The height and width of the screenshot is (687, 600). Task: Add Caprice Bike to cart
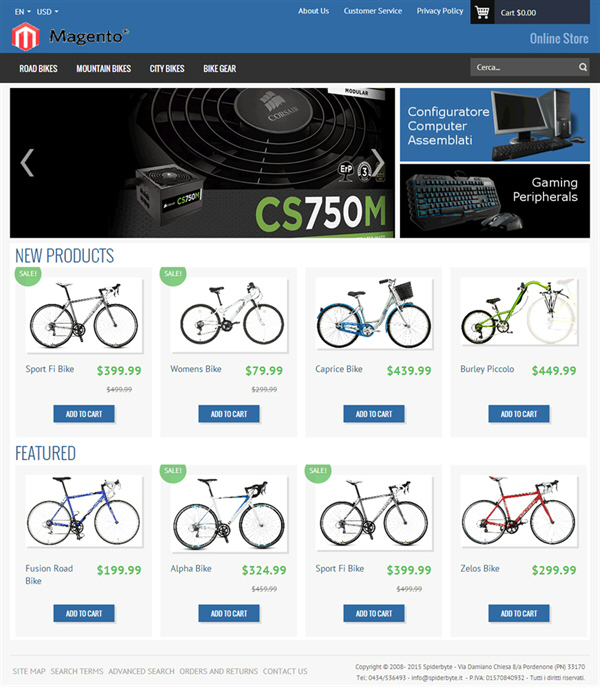point(374,414)
